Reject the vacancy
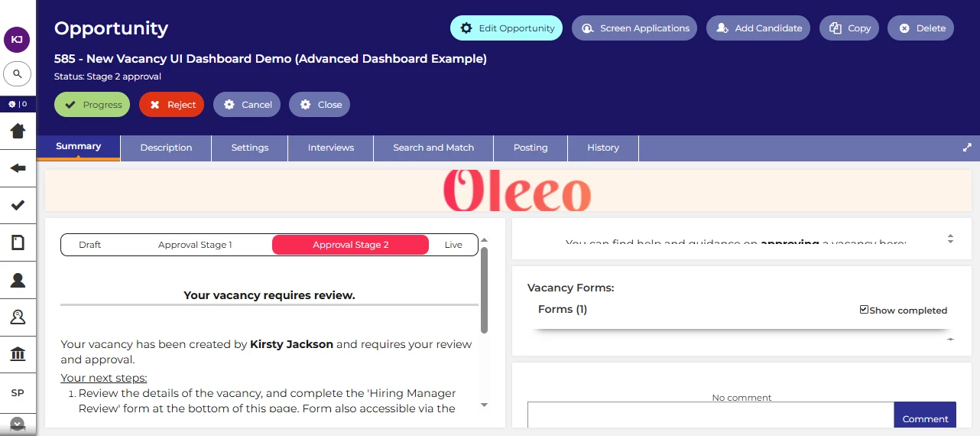Image resolution: width=980 pixels, height=436 pixels. [x=171, y=105]
